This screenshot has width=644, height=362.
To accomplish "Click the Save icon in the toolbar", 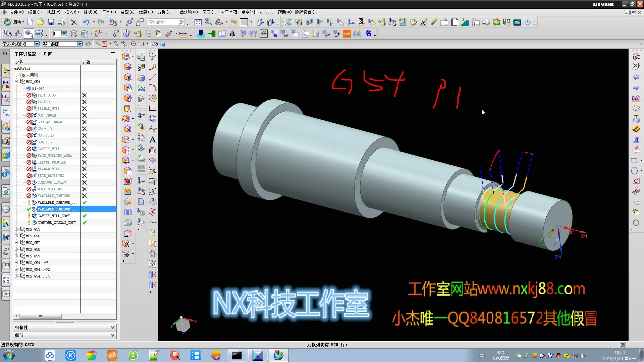I will 51,22.
